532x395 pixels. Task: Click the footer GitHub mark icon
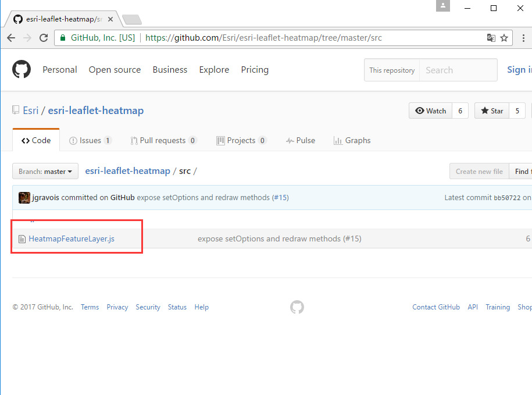(297, 307)
